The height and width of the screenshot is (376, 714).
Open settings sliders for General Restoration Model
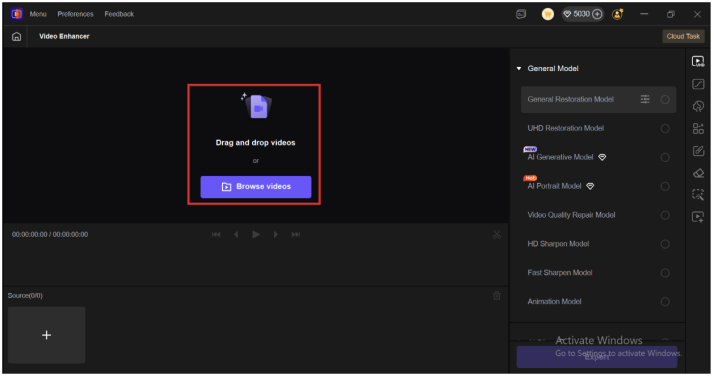645,99
